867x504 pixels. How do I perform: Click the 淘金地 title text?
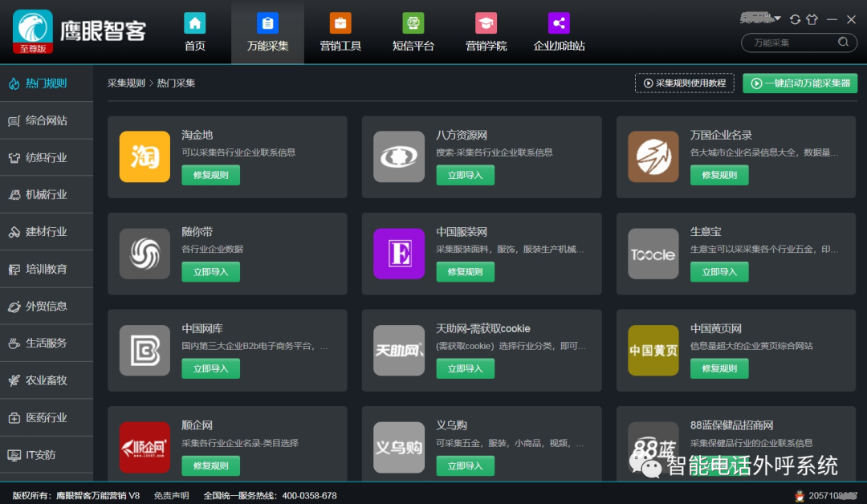click(x=197, y=135)
